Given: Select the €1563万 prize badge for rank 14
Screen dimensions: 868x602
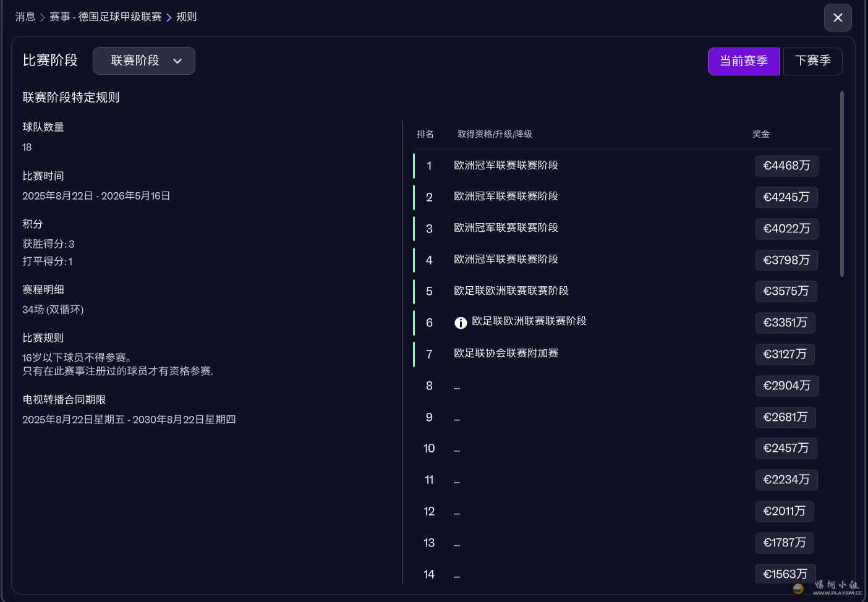Looking at the screenshot, I should 785,574.
